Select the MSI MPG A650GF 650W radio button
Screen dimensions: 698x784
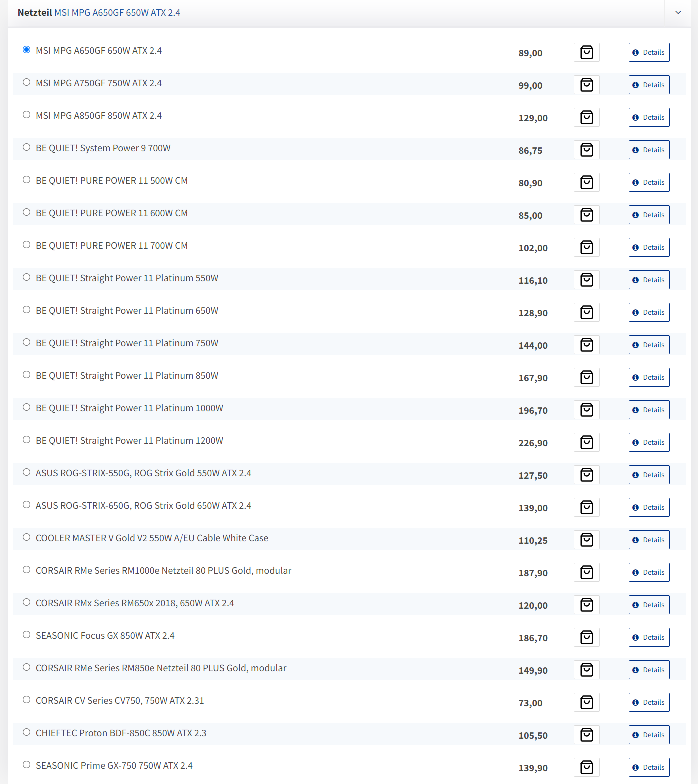(27, 50)
